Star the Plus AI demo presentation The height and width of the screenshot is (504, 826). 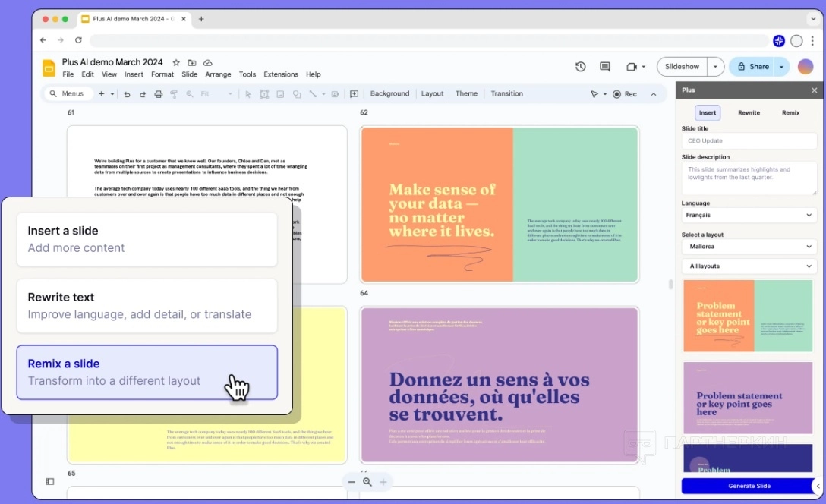(x=176, y=62)
